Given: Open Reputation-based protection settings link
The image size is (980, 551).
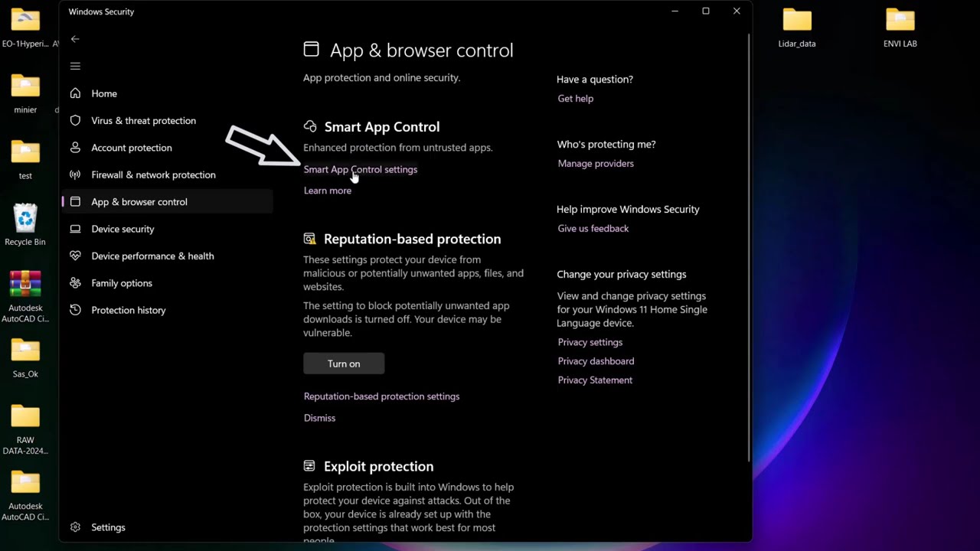Looking at the screenshot, I should coord(381,396).
